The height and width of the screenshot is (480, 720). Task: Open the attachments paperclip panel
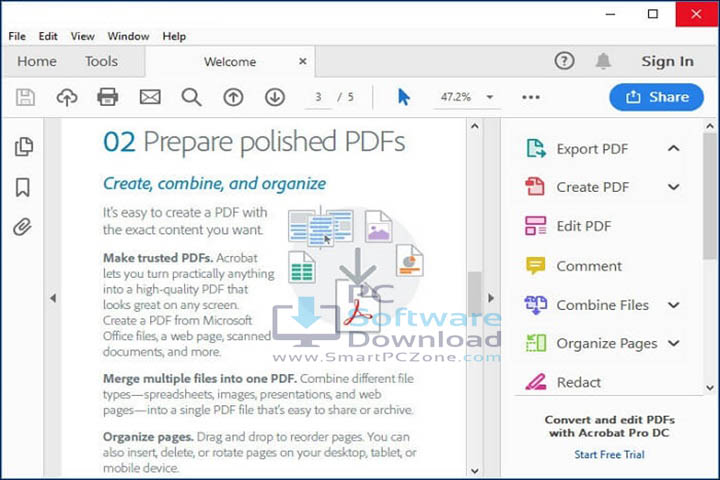tap(22, 227)
